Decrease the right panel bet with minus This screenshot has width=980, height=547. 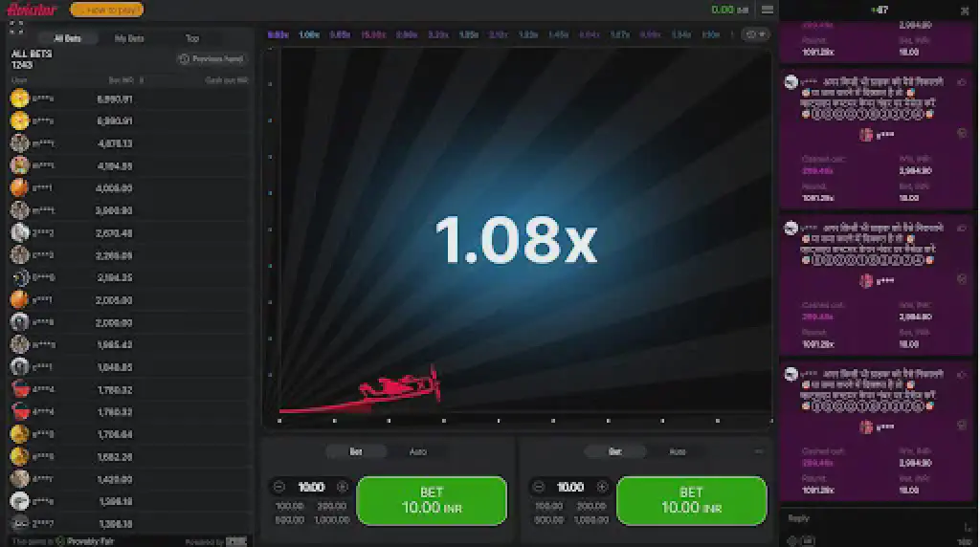coord(539,487)
